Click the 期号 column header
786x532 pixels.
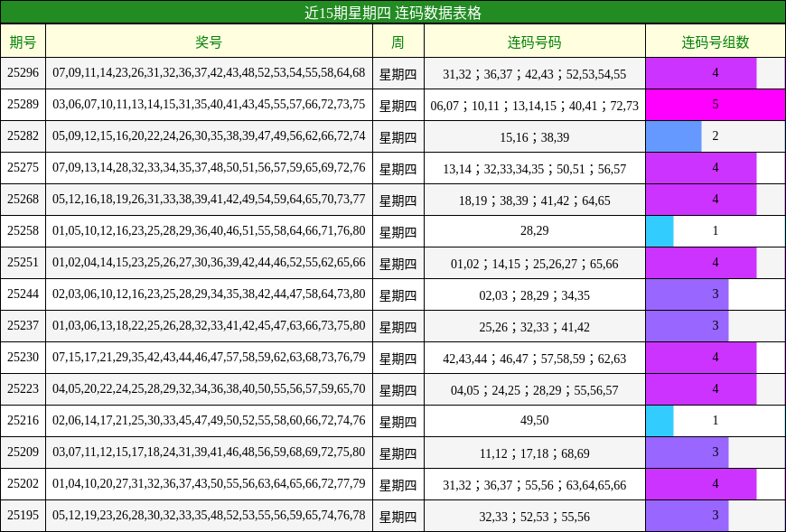tap(24, 40)
